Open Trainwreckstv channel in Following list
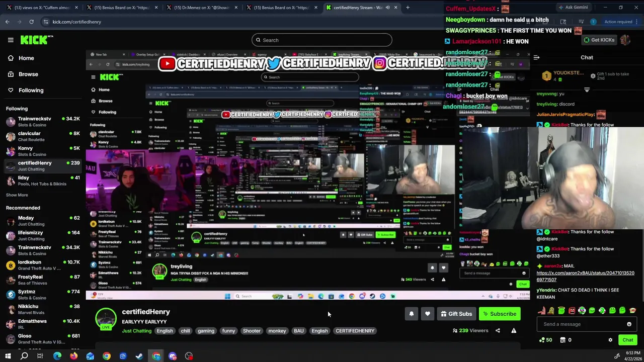Image resolution: width=644 pixels, height=362 pixels. pyautogui.click(x=43, y=122)
